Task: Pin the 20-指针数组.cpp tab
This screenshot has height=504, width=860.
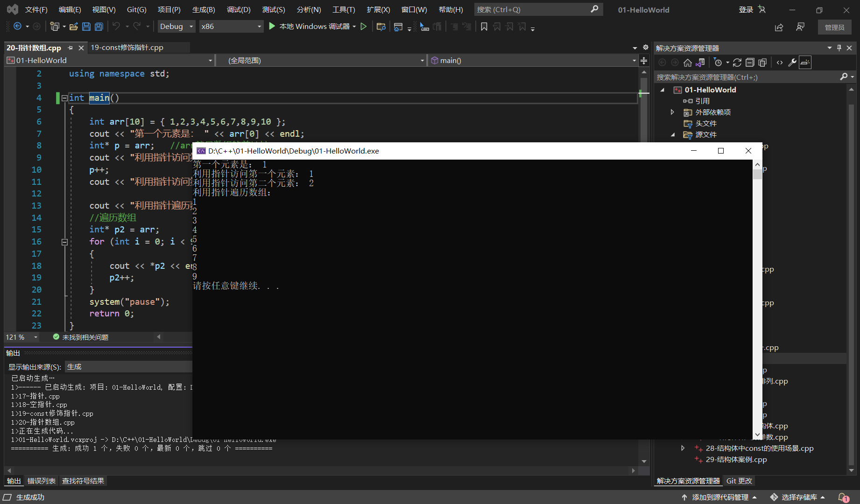Action: click(70, 48)
